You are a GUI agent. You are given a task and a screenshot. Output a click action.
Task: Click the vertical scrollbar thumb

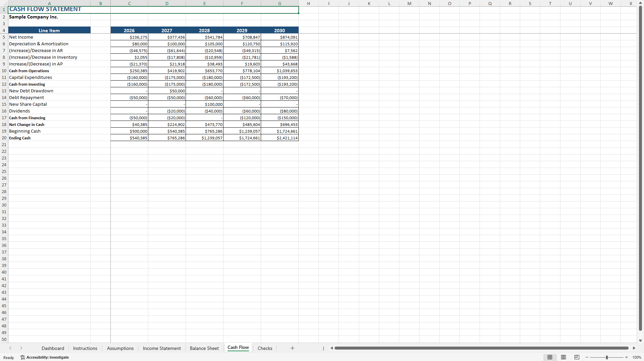click(640, 169)
